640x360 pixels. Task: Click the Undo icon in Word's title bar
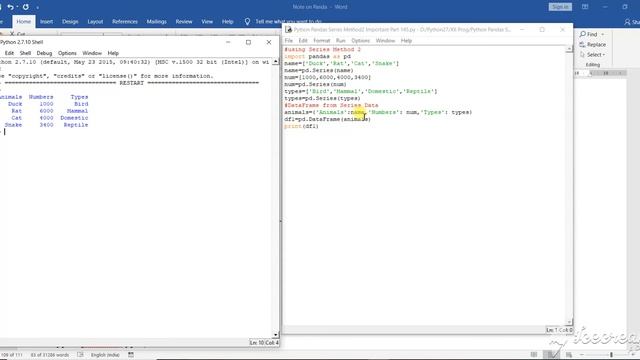pos(10,7)
